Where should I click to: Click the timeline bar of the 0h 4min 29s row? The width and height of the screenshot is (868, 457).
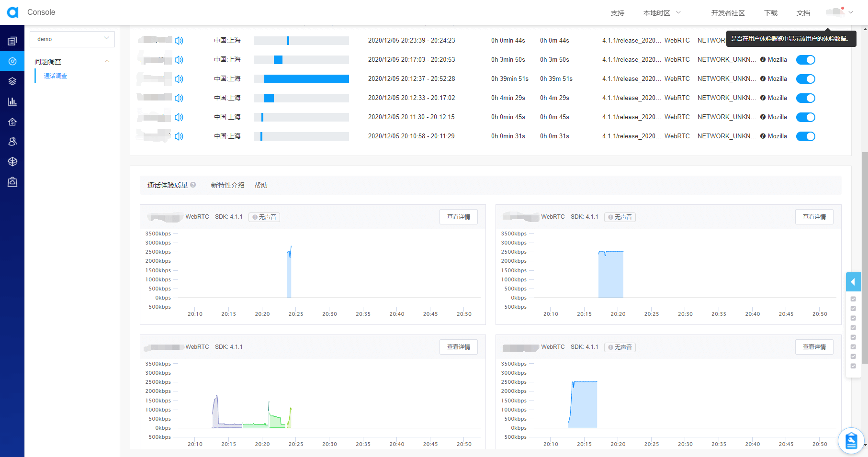coord(301,98)
